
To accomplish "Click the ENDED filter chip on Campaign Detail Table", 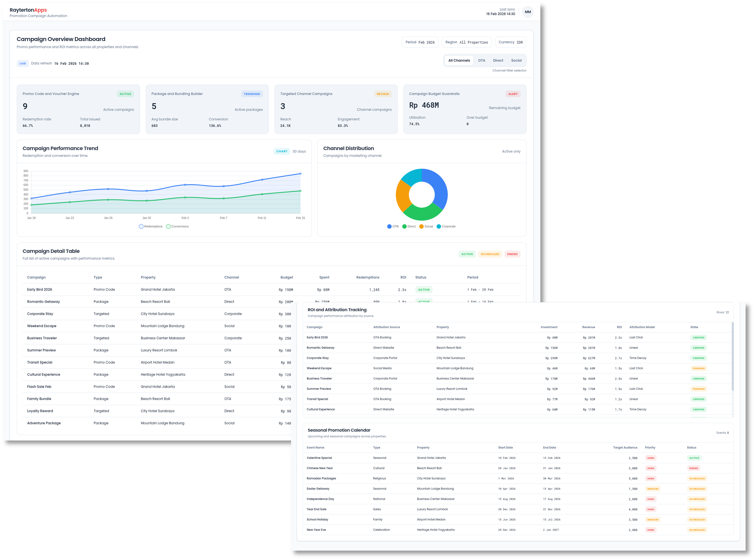I will pos(513,254).
